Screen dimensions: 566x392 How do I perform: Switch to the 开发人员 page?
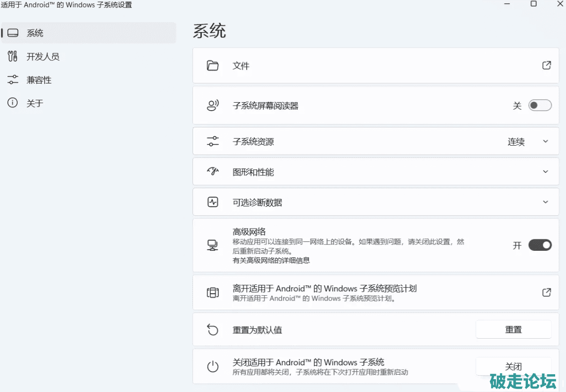point(43,57)
